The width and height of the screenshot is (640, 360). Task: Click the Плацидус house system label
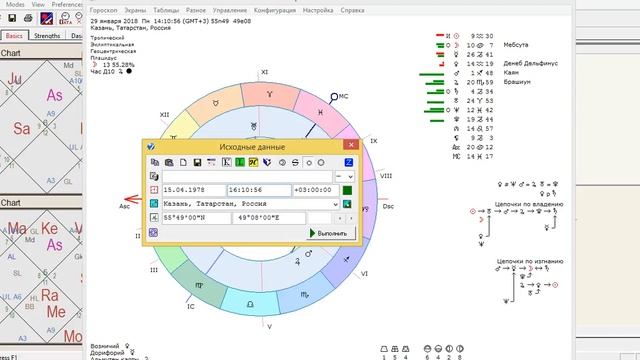(103, 58)
